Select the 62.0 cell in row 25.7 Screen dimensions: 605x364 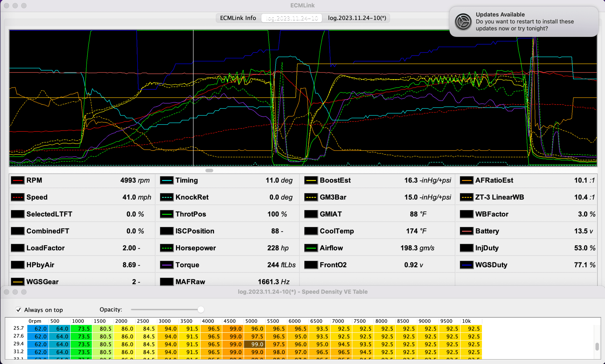(38, 329)
